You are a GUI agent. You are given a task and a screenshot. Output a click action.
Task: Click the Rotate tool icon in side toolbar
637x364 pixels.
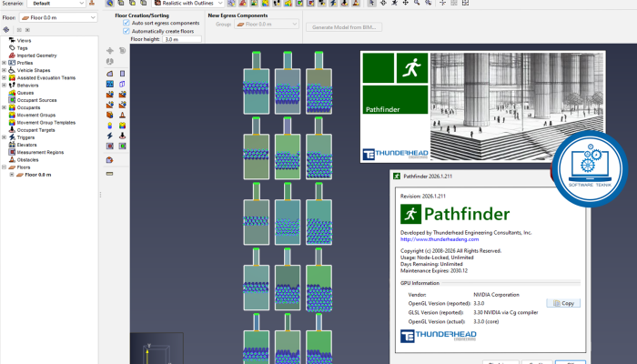(122, 51)
